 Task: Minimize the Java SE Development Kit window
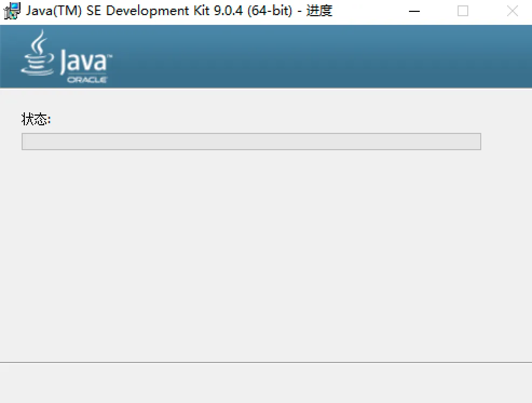(414, 11)
